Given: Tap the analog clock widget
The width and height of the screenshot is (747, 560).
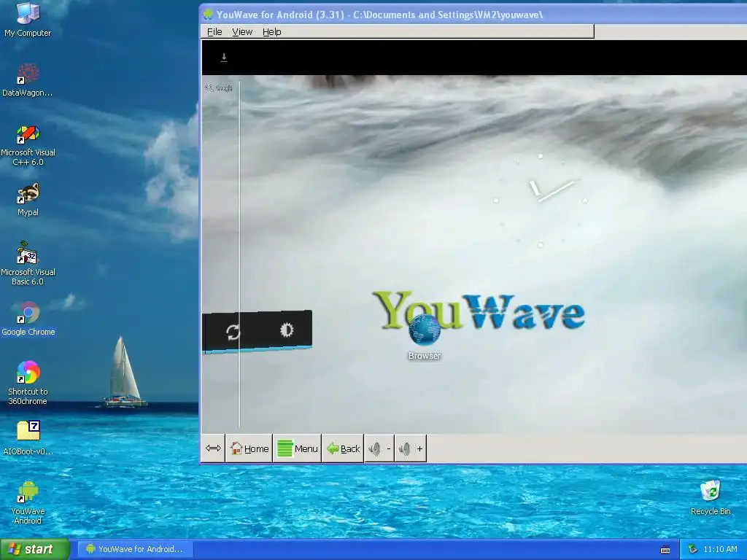Looking at the screenshot, I should click(541, 201).
